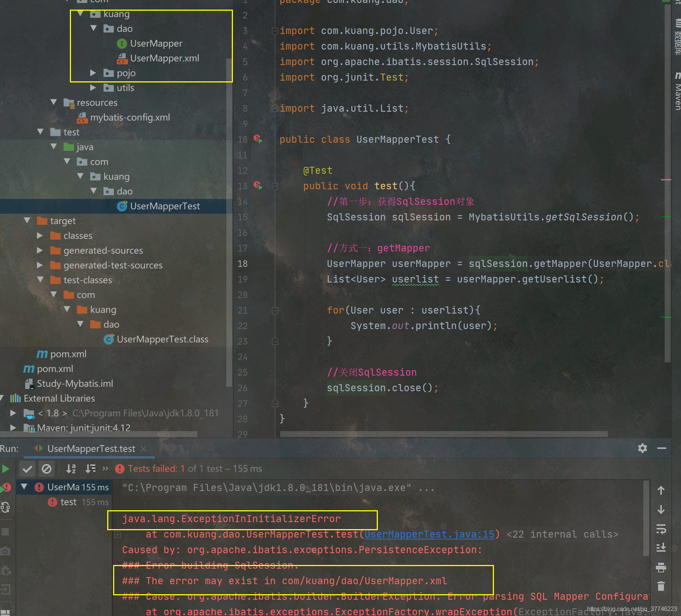The image size is (681, 616).
Task: Minimize the Run tool window
Action: (x=662, y=448)
